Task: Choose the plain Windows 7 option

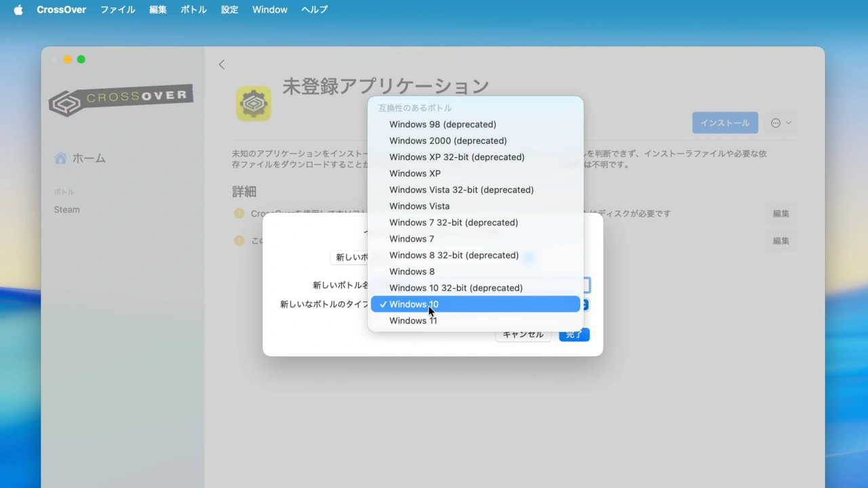Action: 475,239
